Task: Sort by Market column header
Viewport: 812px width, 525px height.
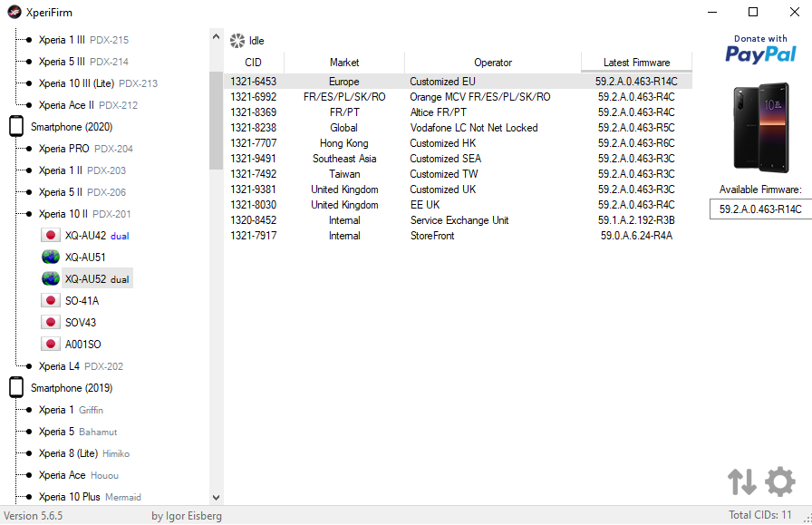Action: click(x=344, y=63)
